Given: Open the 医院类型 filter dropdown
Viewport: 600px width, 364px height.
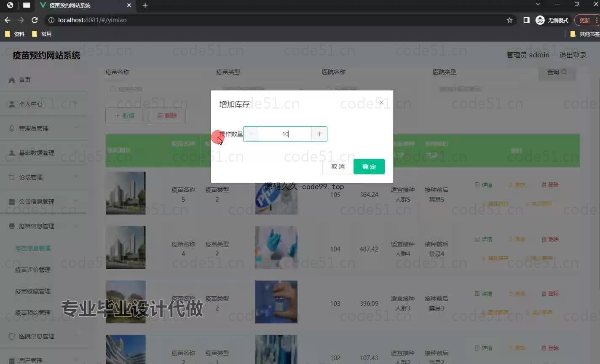Looking at the screenshot, I should 479,89.
